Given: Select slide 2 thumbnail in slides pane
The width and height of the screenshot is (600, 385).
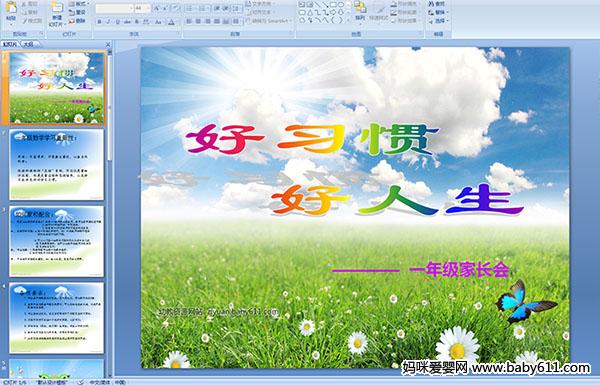Looking at the screenshot, I should (57, 165).
